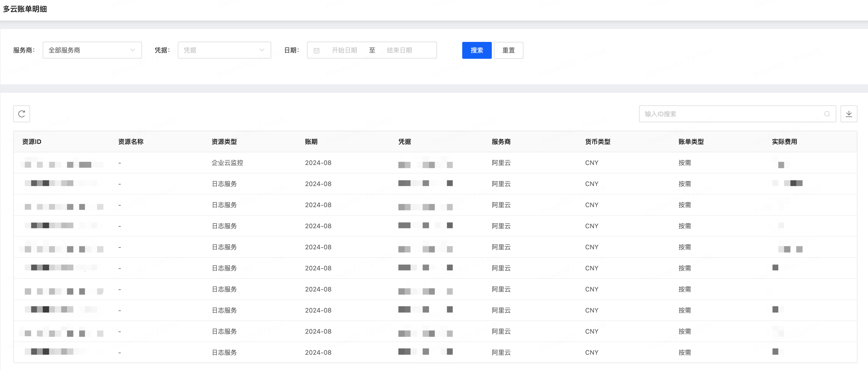Click the calendar icon in date range

coord(316,51)
